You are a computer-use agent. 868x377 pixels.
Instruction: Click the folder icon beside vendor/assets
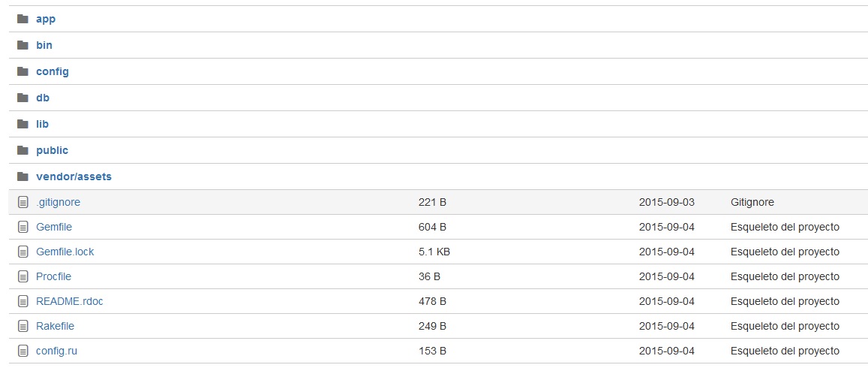tap(23, 176)
